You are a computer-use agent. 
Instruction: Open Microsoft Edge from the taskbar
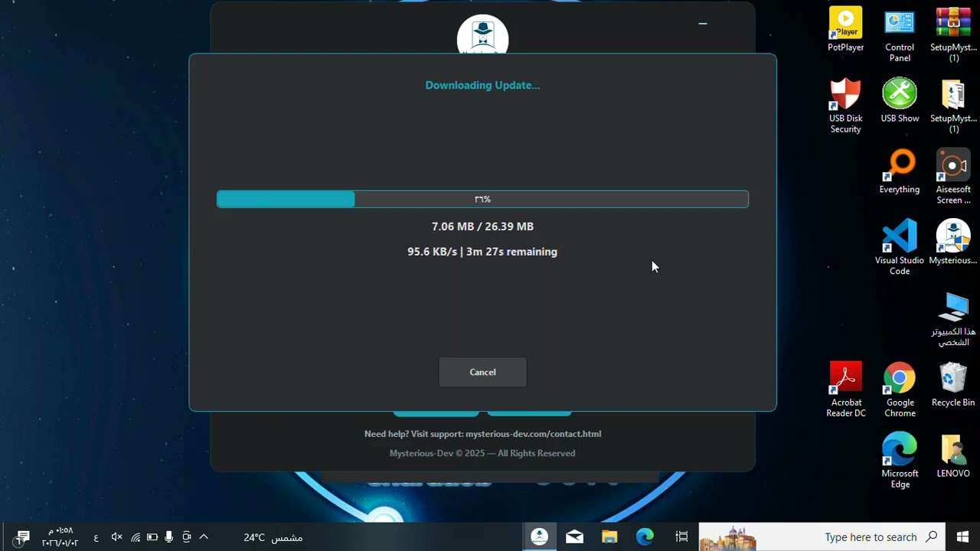click(645, 537)
